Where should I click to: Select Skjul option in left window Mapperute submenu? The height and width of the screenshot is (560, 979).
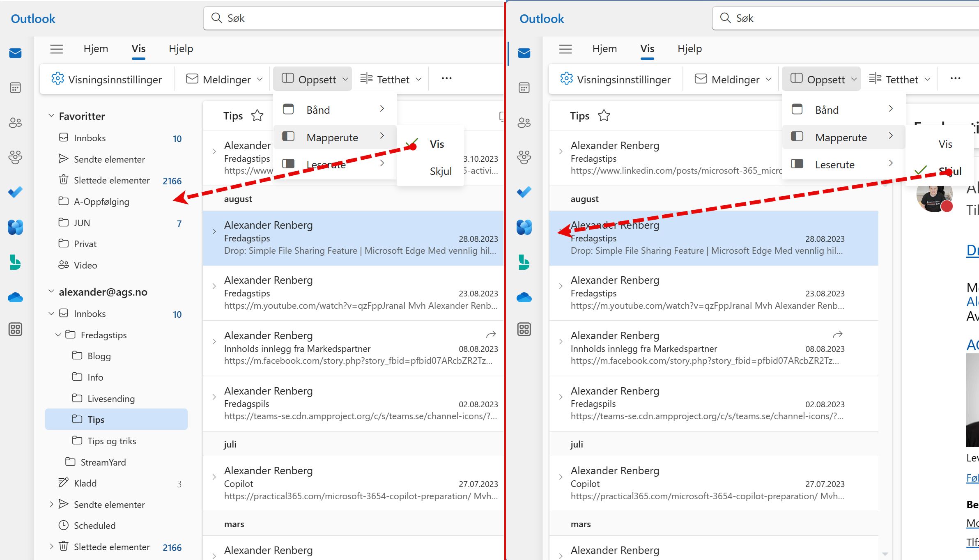[430, 171]
